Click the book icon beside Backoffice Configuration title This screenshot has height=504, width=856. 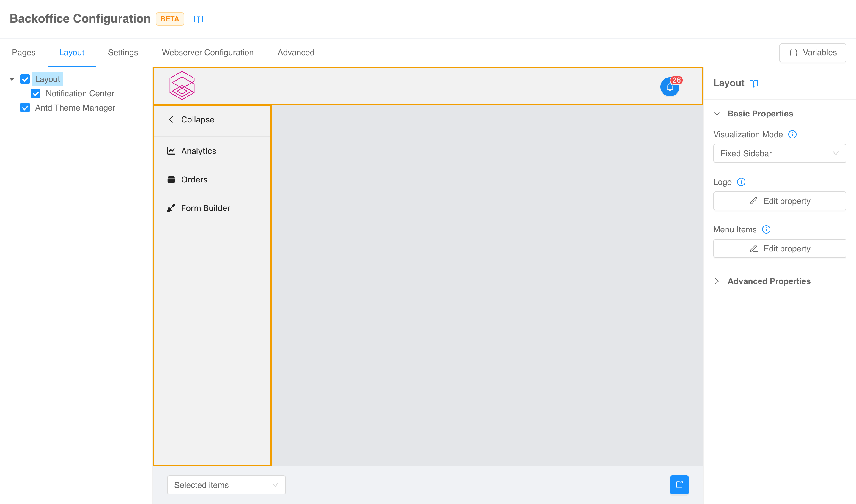pyautogui.click(x=199, y=19)
